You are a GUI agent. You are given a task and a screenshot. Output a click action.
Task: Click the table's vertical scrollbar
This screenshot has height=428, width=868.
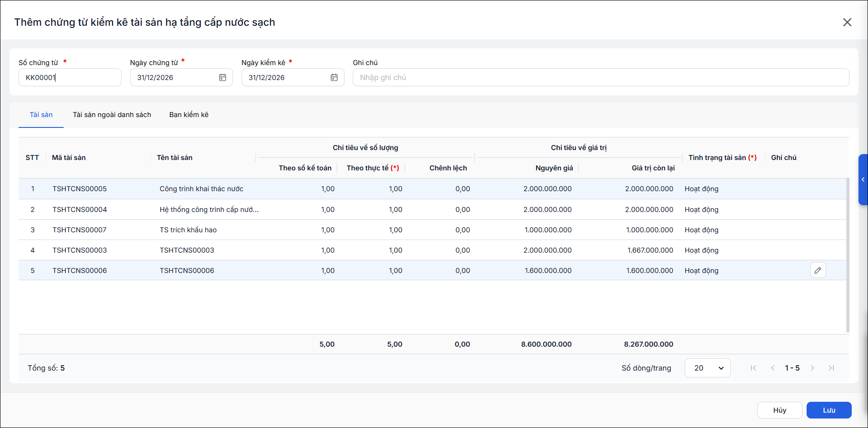848,255
